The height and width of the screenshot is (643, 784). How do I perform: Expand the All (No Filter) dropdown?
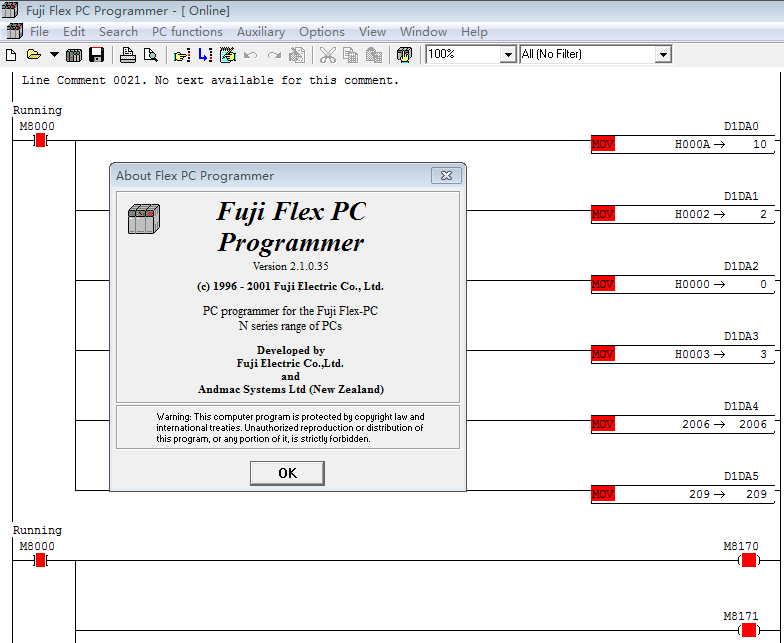[x=663, y=54]
